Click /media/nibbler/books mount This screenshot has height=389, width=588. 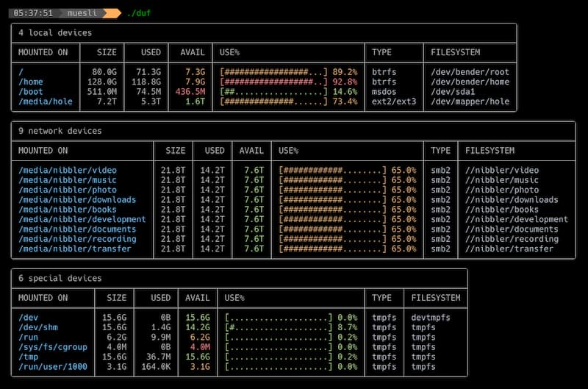[x=68, y=210]
